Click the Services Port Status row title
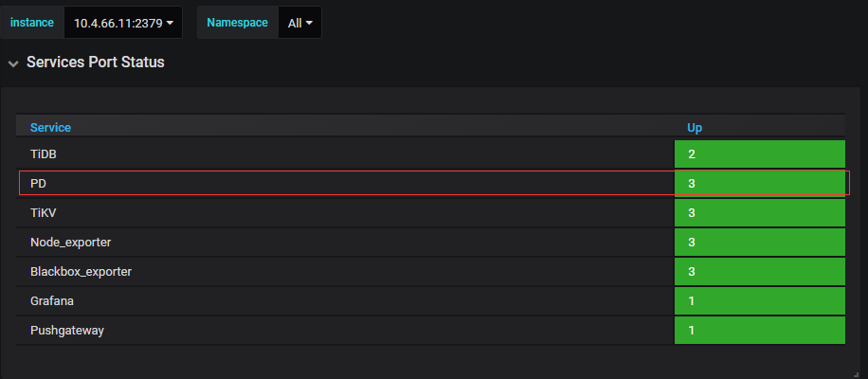This screenshot has width=868, height=379. [x=96, y=63]
